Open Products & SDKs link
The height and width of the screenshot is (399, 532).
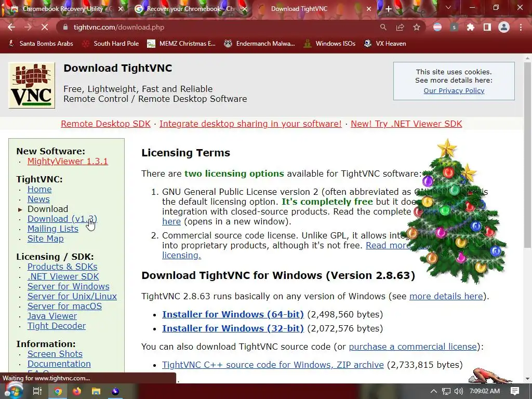pos(62,267)
